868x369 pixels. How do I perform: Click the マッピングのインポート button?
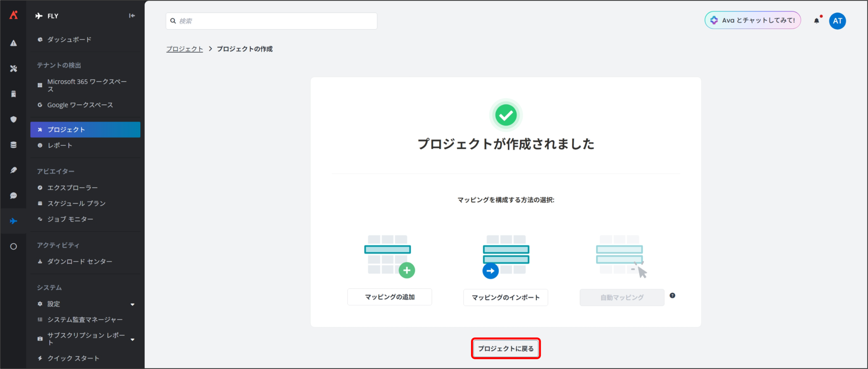point(505,297)
